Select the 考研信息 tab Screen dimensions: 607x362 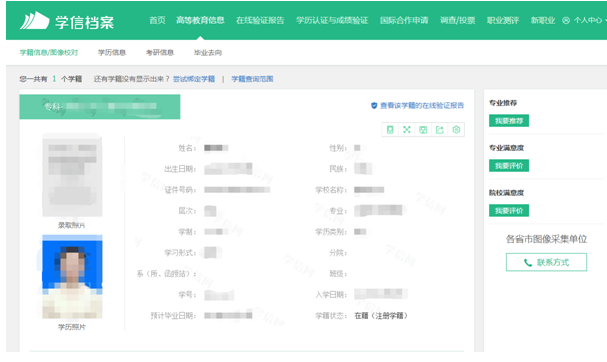pyautogui.click(x=160, y=52)
